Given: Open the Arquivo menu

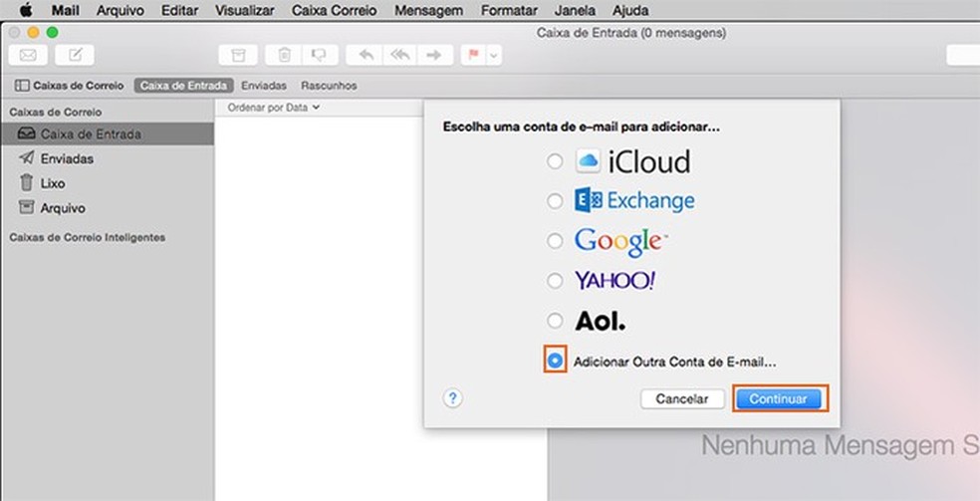Looking at the screenshot, I should point(120,11).
